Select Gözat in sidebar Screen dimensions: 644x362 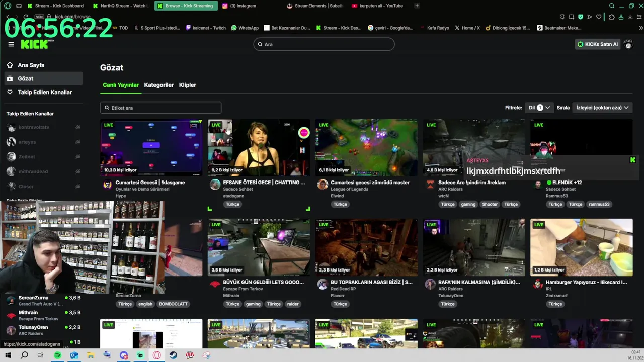coord(43,78)
